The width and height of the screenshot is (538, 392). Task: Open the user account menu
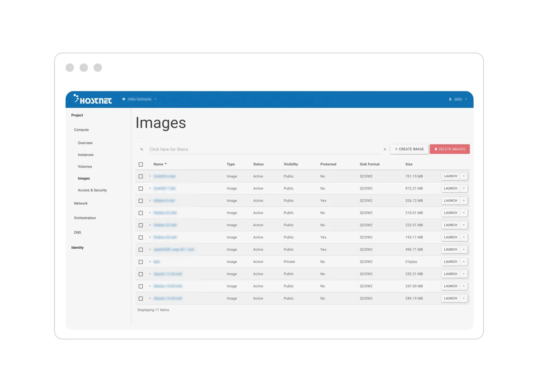[x=458, y=99]
